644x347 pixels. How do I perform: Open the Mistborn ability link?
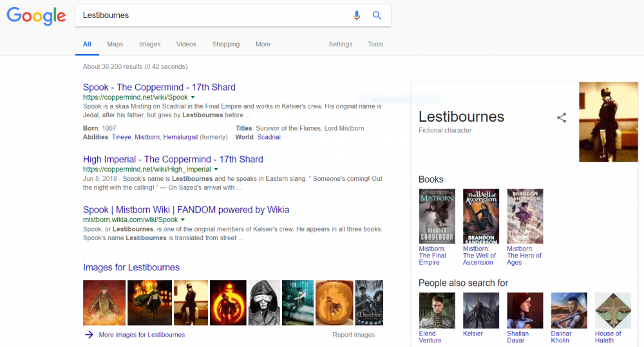coord(147,137)
